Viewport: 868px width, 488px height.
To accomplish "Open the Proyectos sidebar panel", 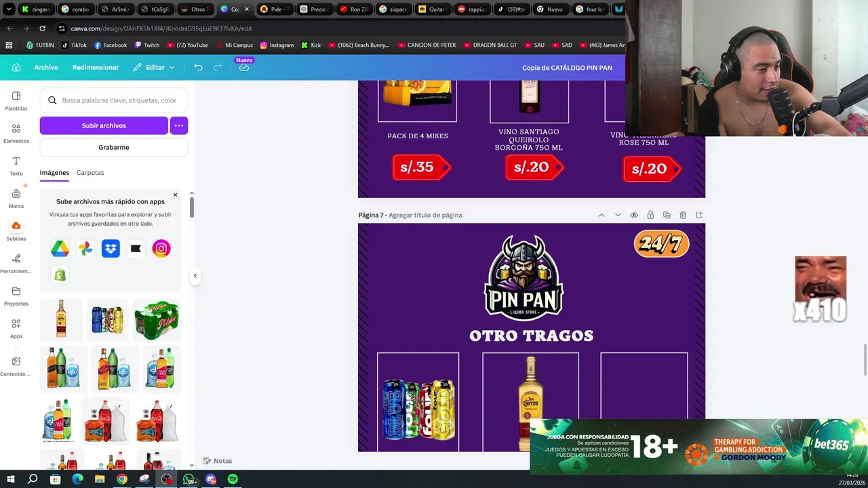I will [16, 296].
